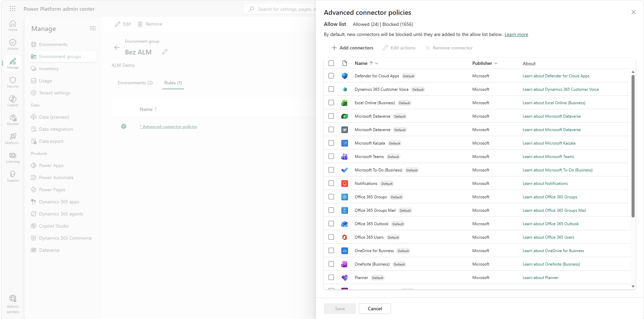The width and height of the screenshot is (644, 319).
Task: Open Learn about Microsoft Teams link
Action: tap(548, 157)
